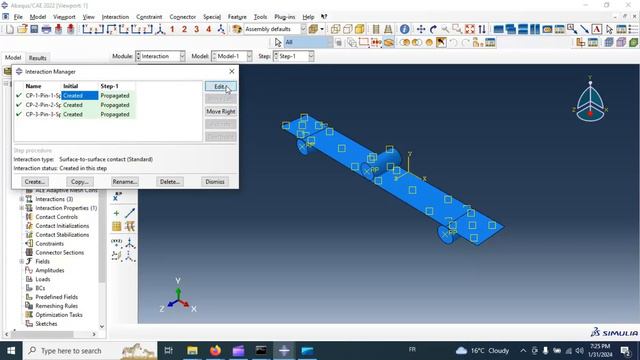This screenshot has height=360, width=640.
Task: Click the Copy... button
Action: pos(80,182)
